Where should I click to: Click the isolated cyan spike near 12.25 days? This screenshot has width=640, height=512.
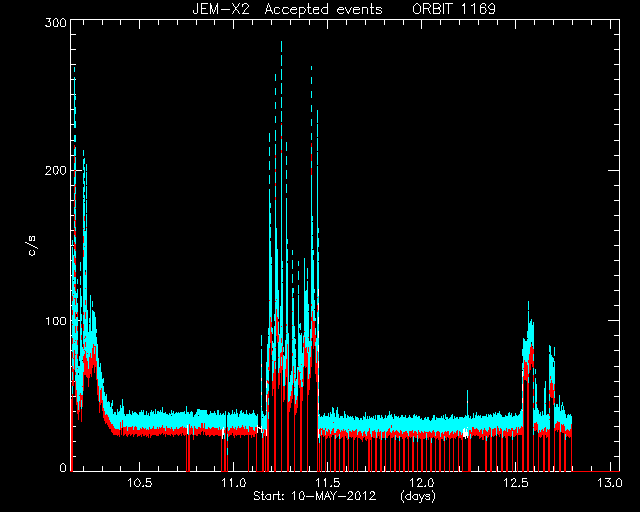pyautogui.click(x=467, y=402)
